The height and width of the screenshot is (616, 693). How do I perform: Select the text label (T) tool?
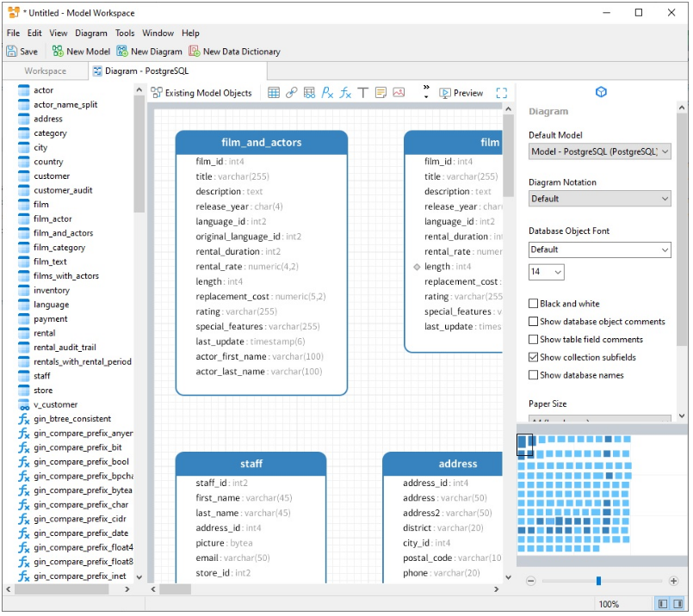tap(362, 93)
